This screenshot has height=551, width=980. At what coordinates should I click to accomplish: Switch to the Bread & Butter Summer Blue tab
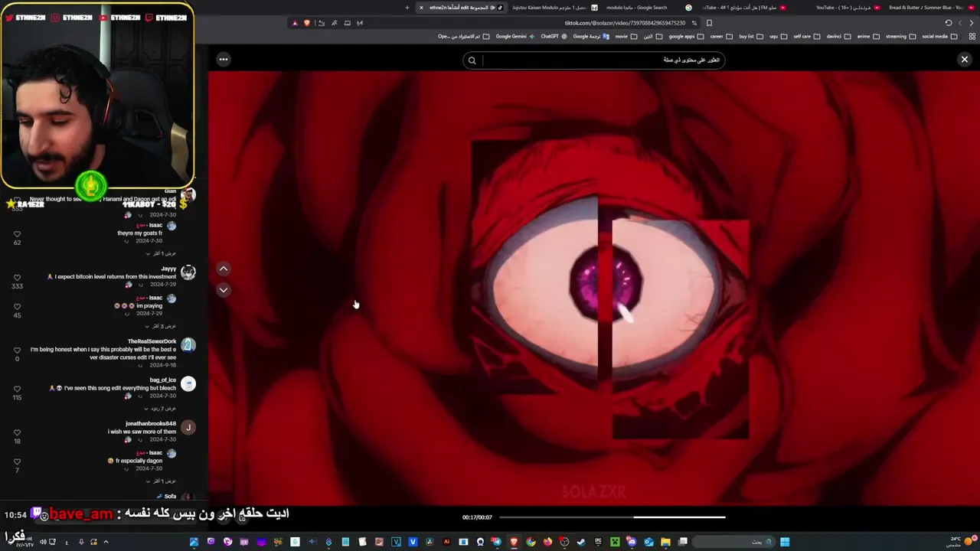click(x=932, y=8)
